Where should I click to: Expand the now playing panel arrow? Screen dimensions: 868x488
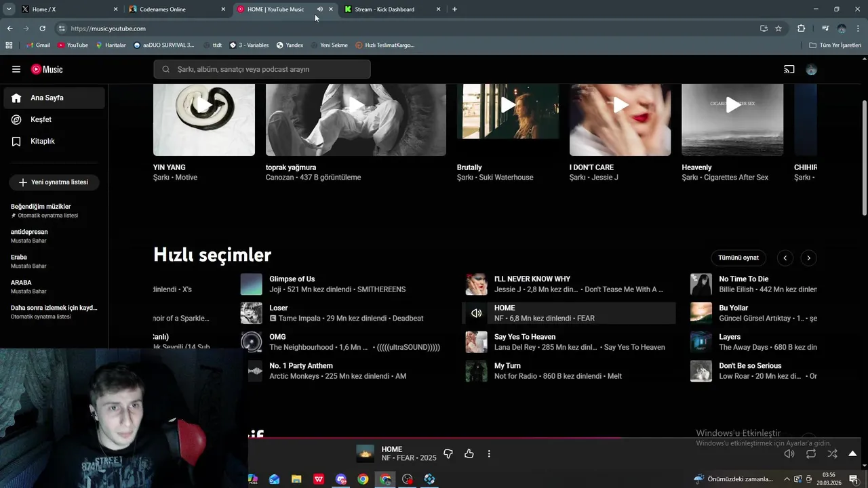pyautogui.click(x=852, y=453)
